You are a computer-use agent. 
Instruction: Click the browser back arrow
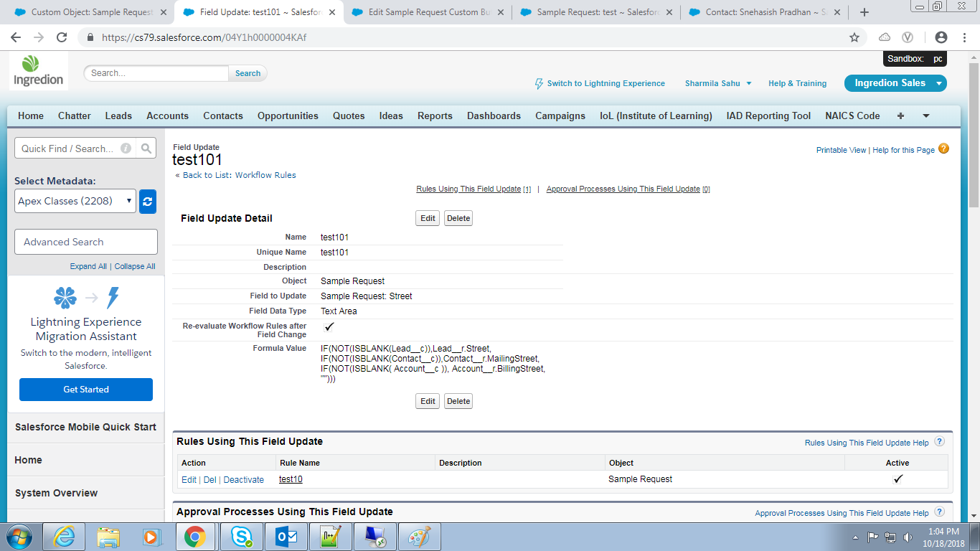click(x=15, y=37)
